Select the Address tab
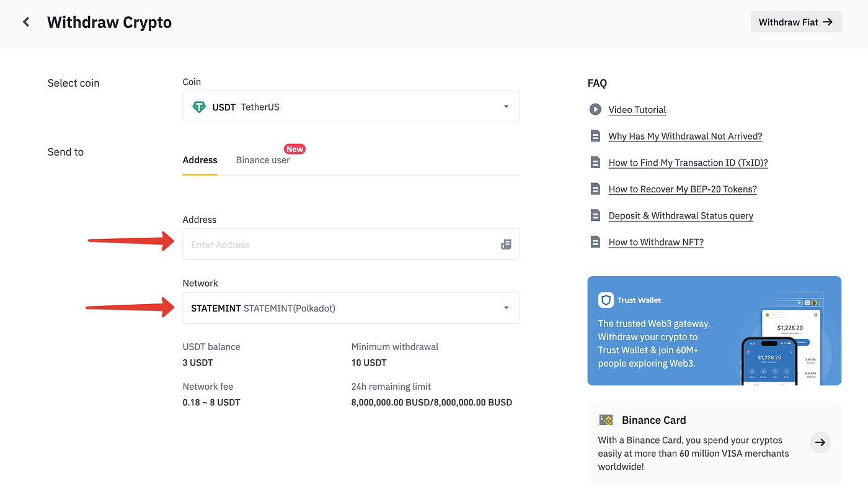 point(200,160)
